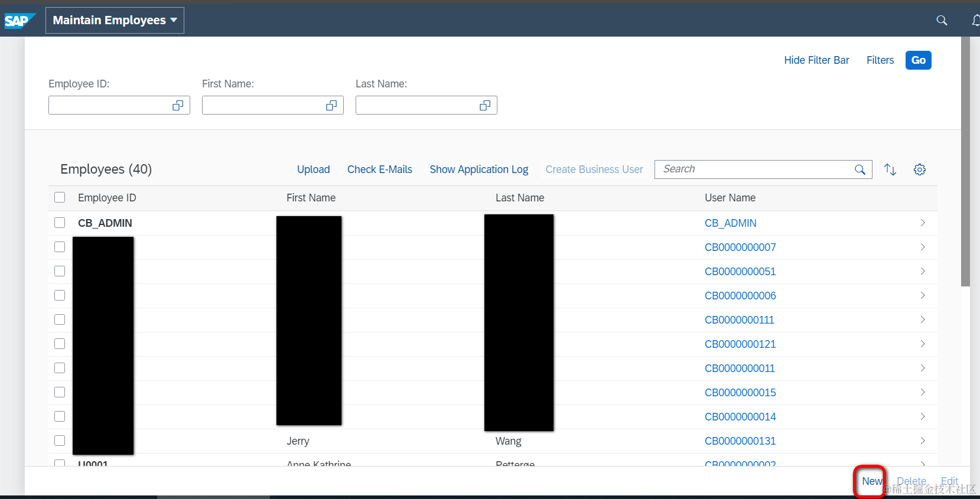Open details chevron for CB0000000007 row
Screen dimensions: 980x499
[x=923, y=247]
